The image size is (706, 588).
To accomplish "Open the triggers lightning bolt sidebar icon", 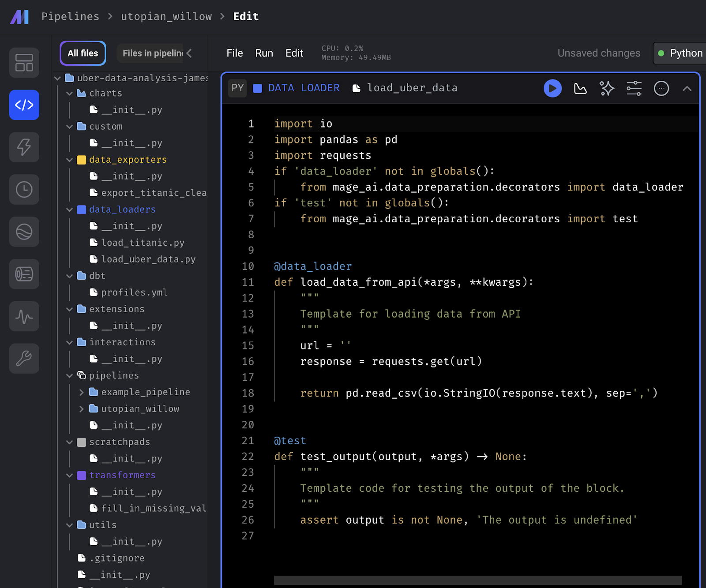I will pyautogui.click(x=24, y=147).
